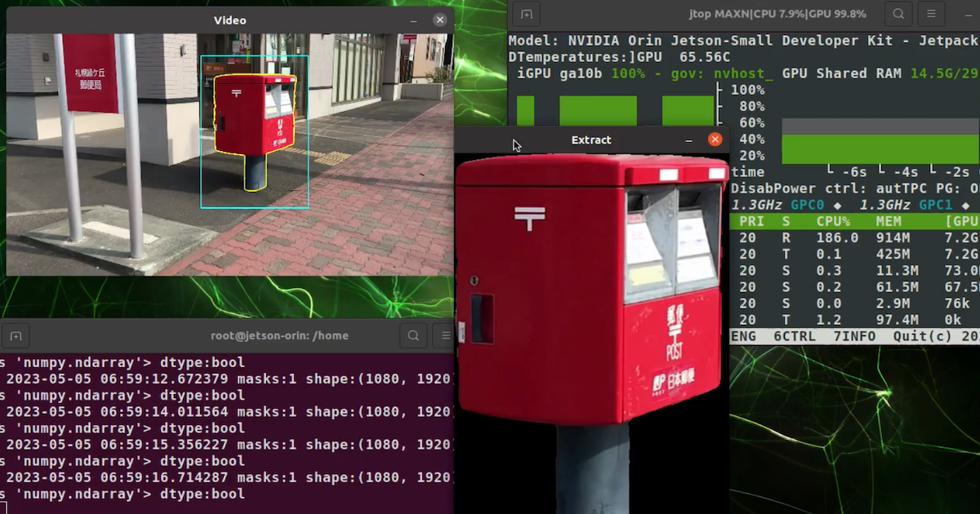The image size is (980, 514).
Task: Click the iGPU ga10b label
Action: tap(559, 73)
